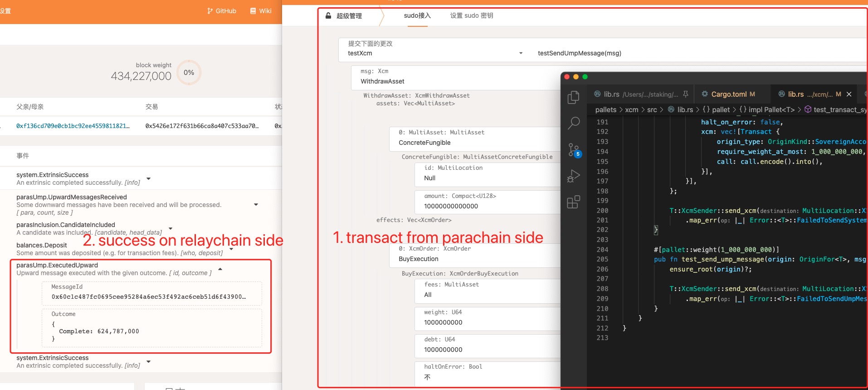This screenshot has height=390, width=868.
Task: Click the block weight 0% progress circle
Action: click(x=189, y=73)
